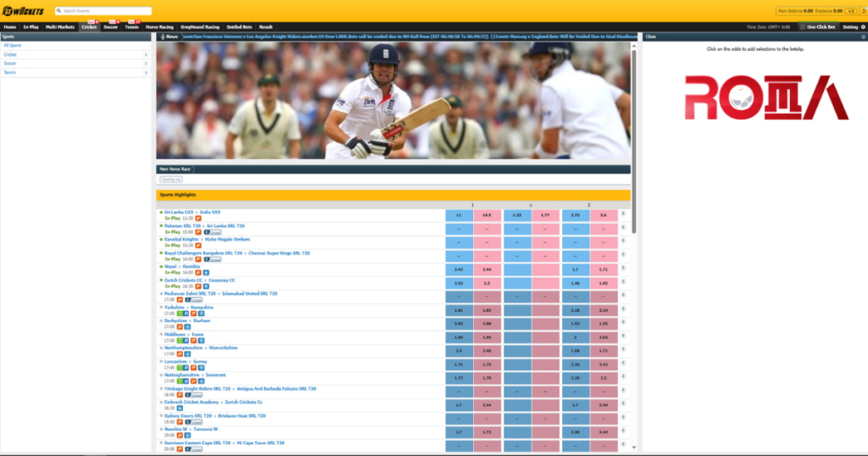868x456 pixels.
Task: Click the search events input field
Action: (x=103, y=10)
